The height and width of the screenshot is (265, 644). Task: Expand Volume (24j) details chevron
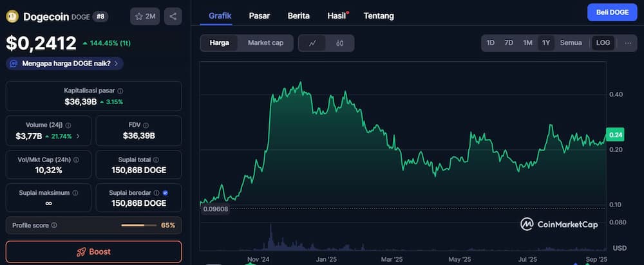[x=79, y=136]
